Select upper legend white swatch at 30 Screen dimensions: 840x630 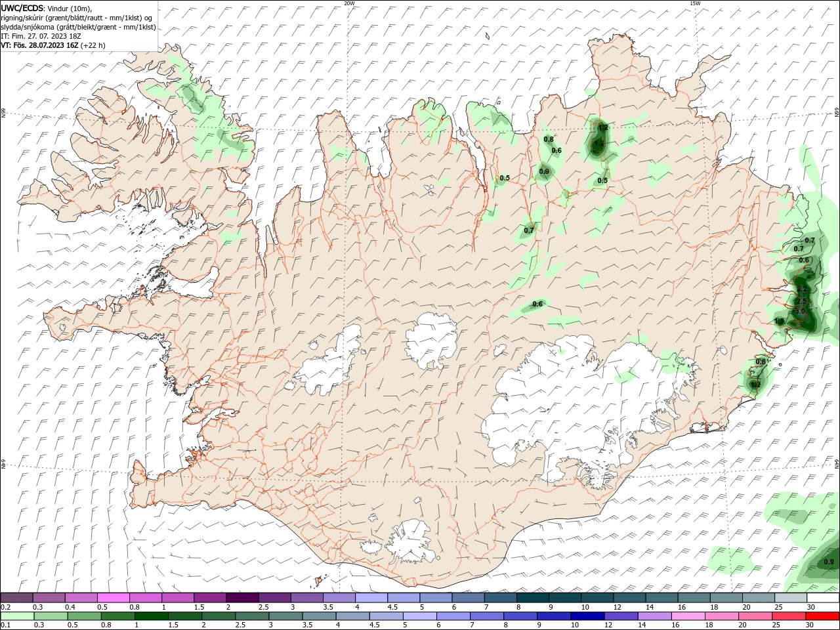click(x=823, y=597)
